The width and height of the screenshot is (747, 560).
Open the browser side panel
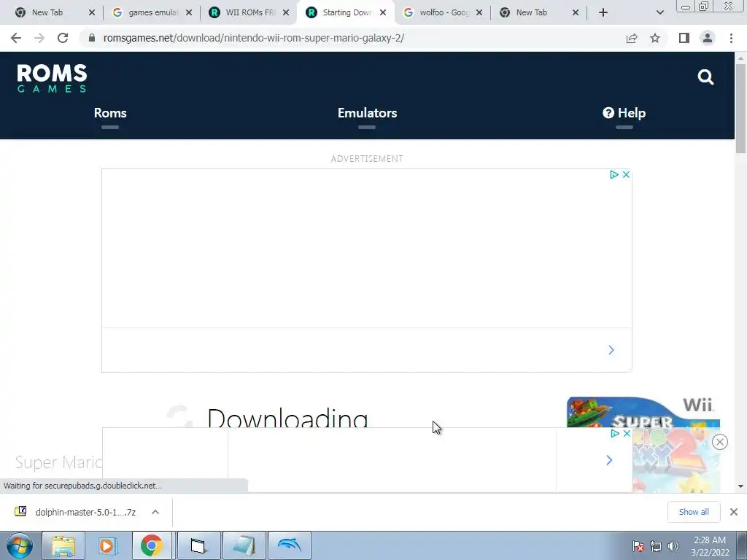[684, 38]
